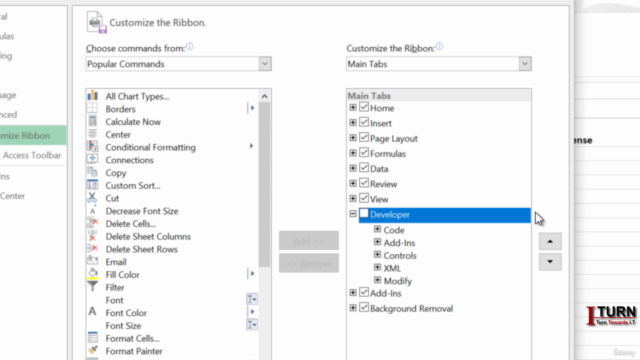This screenshot has width=640, height=360.
Task: Click the commands list scrollbar thumb
Action: tap(264, 184)
